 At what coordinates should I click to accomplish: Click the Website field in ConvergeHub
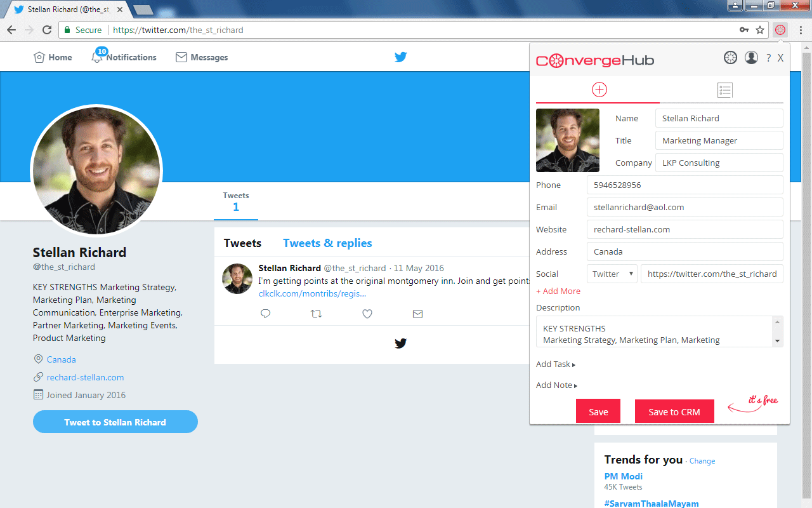tap(685, 229)
